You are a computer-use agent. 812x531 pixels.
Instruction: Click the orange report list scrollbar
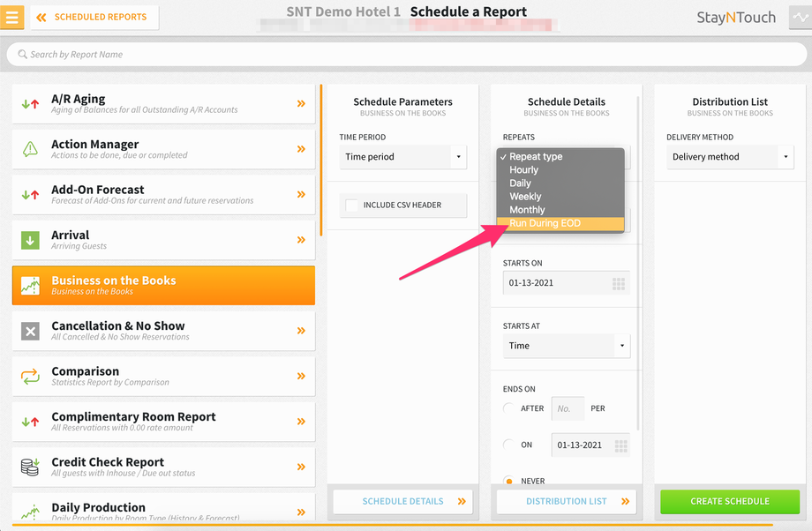pyautogui.click(x=321, y=161)
